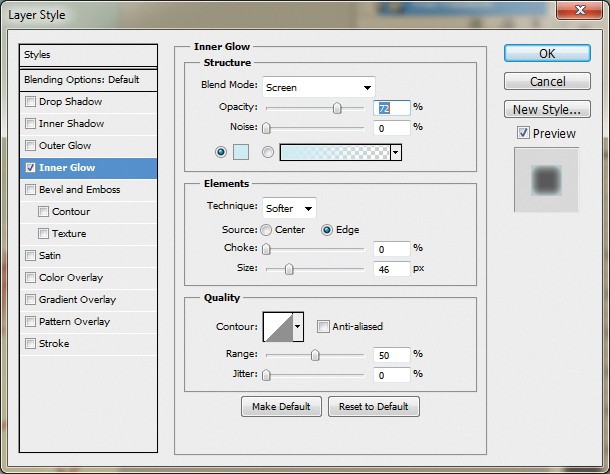Open the Technique Softer dropdown
This screenshot has height=474, width=610.
pyautogui.click(x=289, y=208)
